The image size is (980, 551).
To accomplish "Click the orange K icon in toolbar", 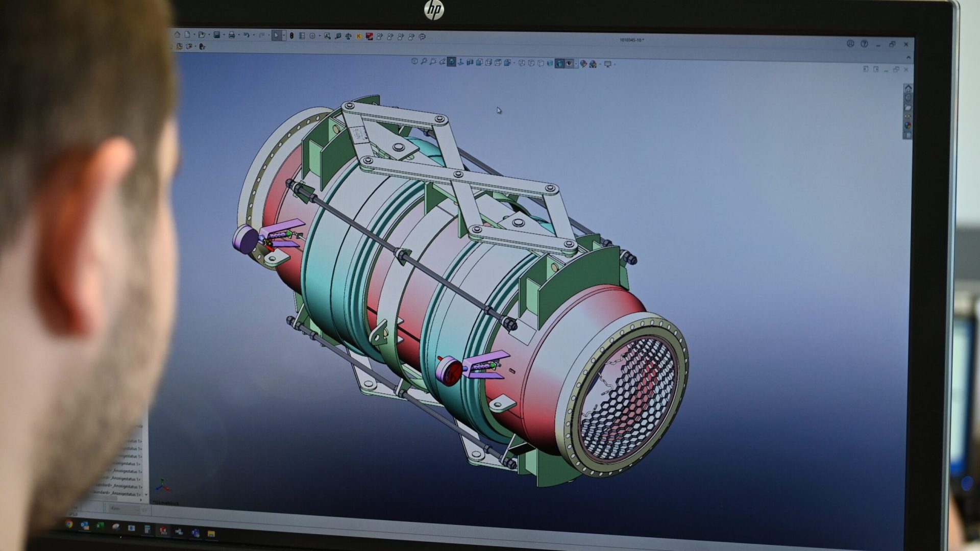I will (359, 36).
